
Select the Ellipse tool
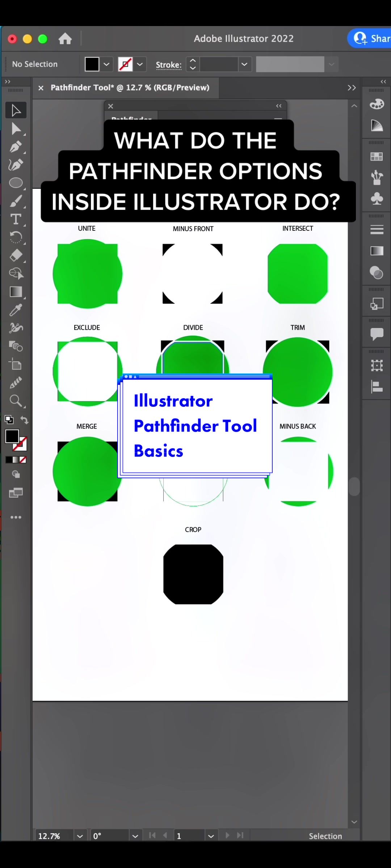click(x=16, y=183)
